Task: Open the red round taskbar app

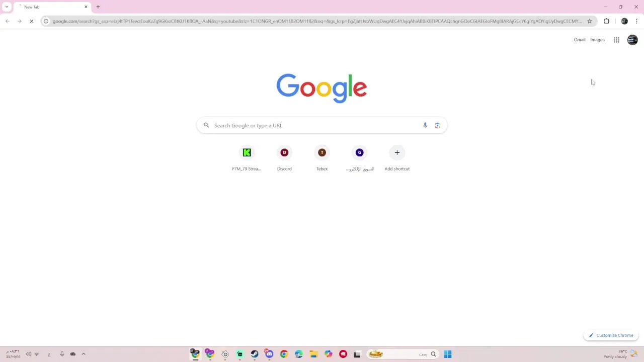Action: [x=343, y=354]
